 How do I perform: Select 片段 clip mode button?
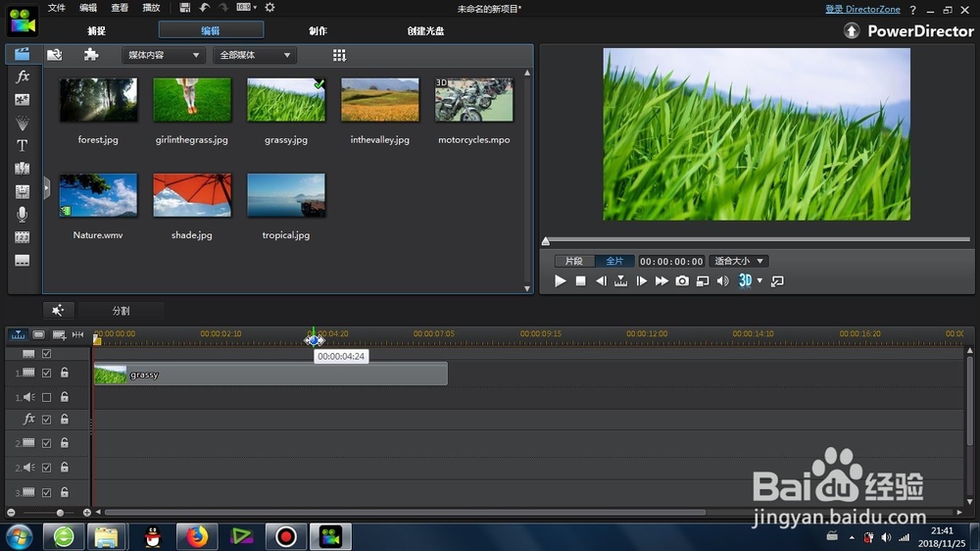(x=573, y=261)
